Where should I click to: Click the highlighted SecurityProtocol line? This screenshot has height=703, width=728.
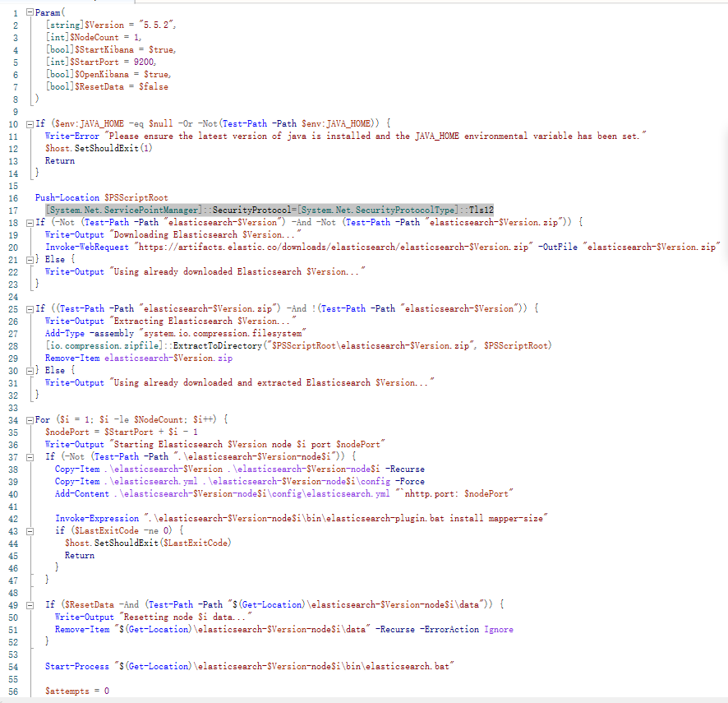(270, 210)
